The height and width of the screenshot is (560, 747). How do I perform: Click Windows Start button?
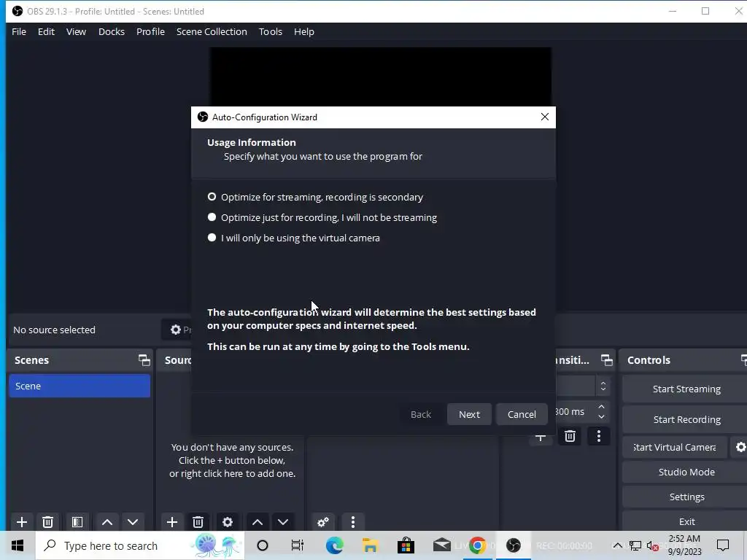pos(18,545)
